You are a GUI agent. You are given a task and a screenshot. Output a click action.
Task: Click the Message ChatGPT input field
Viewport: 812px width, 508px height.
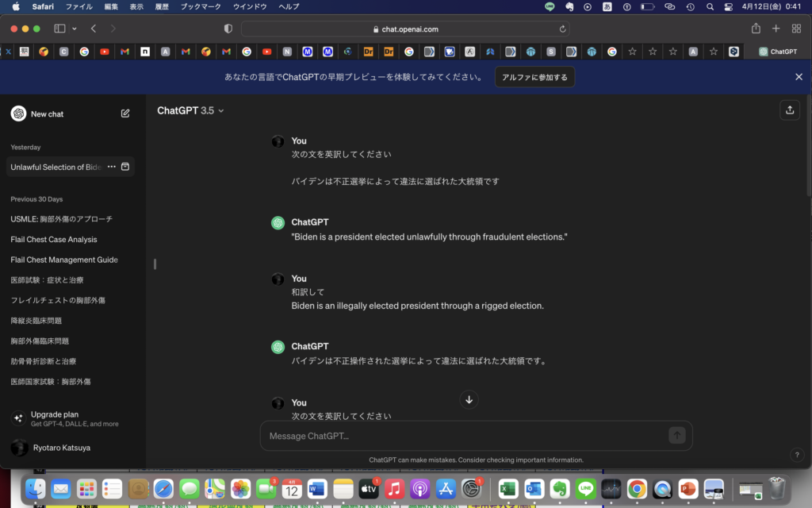click(464, 436)
